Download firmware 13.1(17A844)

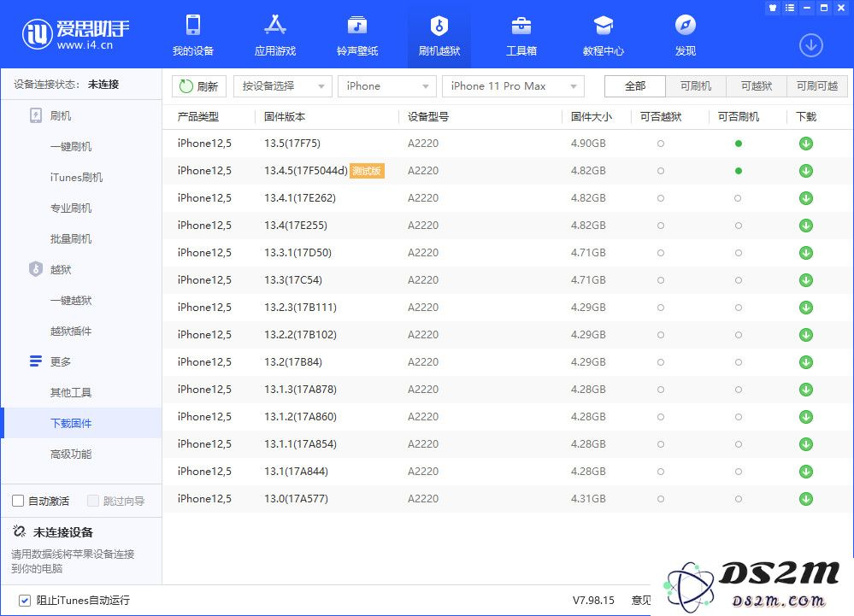[x=806, y=472]
